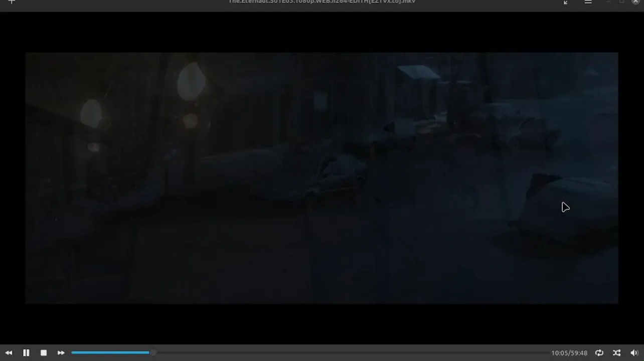
Task: Go back to the previous track
Action: click(x=9, y=353)
